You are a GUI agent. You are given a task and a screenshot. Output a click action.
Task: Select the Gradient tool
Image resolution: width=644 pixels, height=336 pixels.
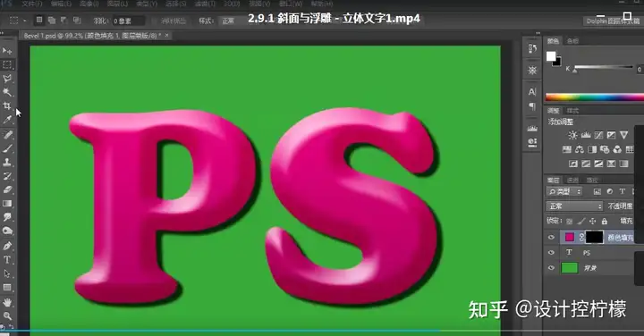pos(7,204)
